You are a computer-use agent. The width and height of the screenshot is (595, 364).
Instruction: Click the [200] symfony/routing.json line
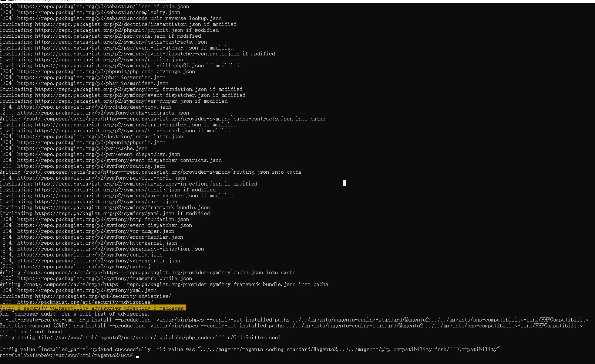83,166
